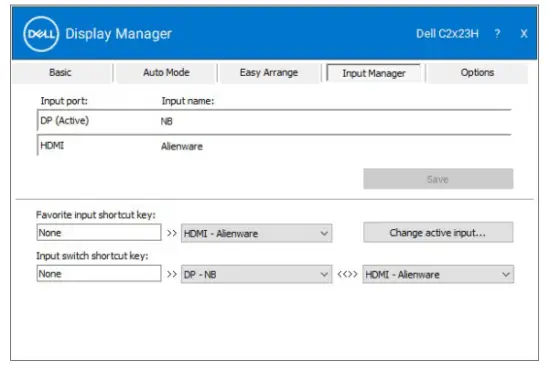Click the Input port: column label
Viewport: 550px width, 371px height.
point(64,101)
